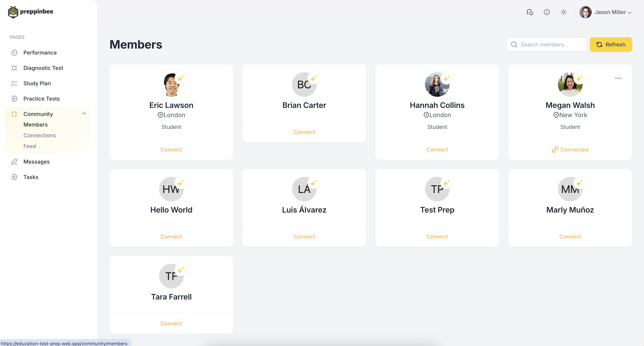The image size is (644, 346).
Task: Collapse the Community section chevron
Action: pyautogui.click(x=84, y=113)
